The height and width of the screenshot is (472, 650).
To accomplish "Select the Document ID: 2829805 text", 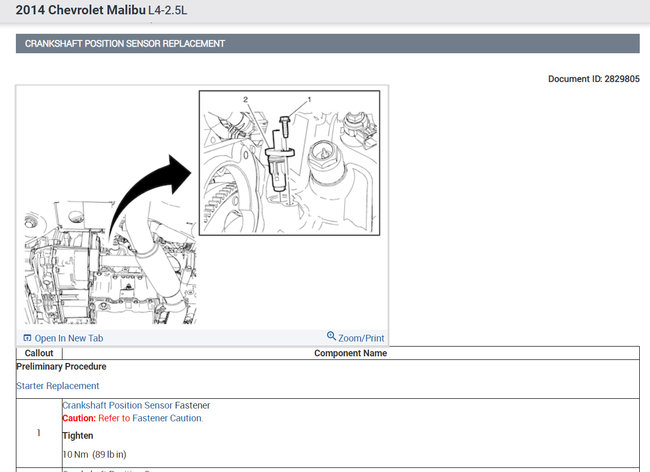I will point(594,79).
